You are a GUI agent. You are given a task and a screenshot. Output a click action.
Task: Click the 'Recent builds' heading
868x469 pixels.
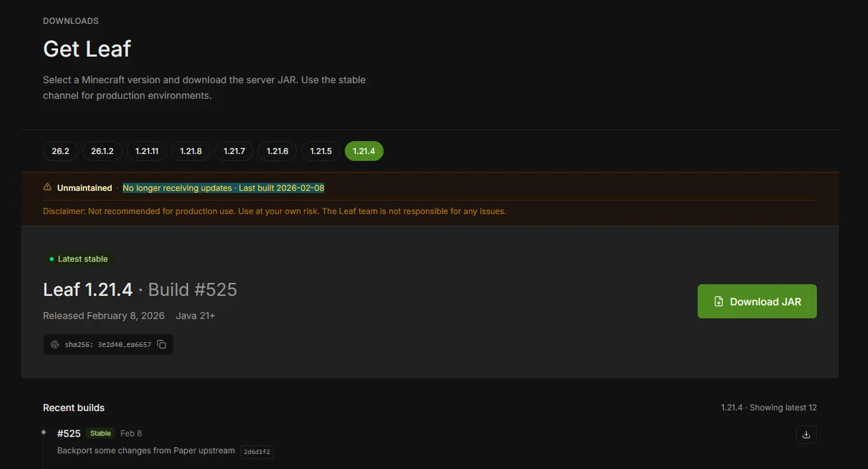coord(74,408)
